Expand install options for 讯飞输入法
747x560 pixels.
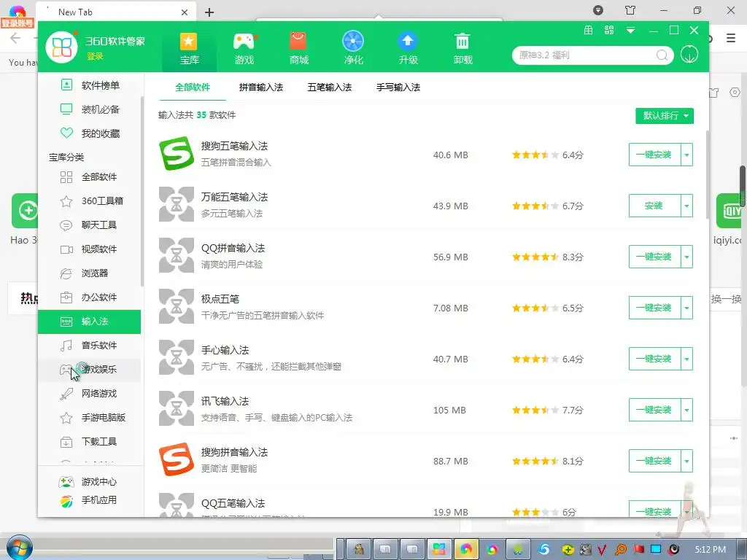point(686,410)
